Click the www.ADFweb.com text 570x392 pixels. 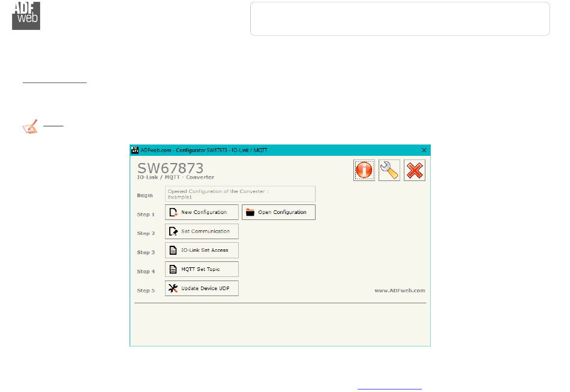coord(400,291)
